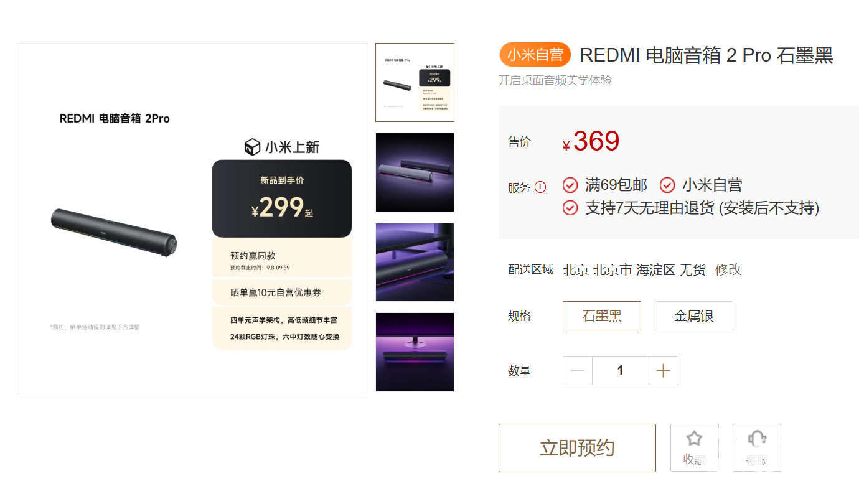Screen dimensions: 859x504
Task: Select the 石墨黑 color option
Action: [602, 316]
